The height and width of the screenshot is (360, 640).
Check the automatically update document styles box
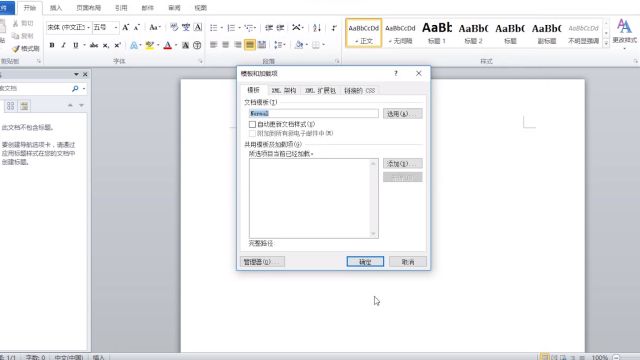click(252, 124)
